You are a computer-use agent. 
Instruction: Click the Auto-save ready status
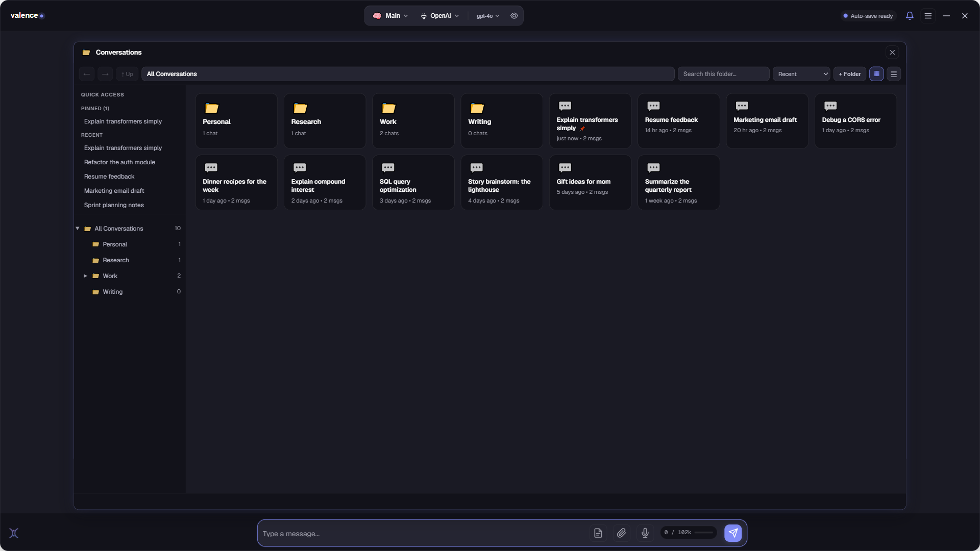[x=868, y=16]
